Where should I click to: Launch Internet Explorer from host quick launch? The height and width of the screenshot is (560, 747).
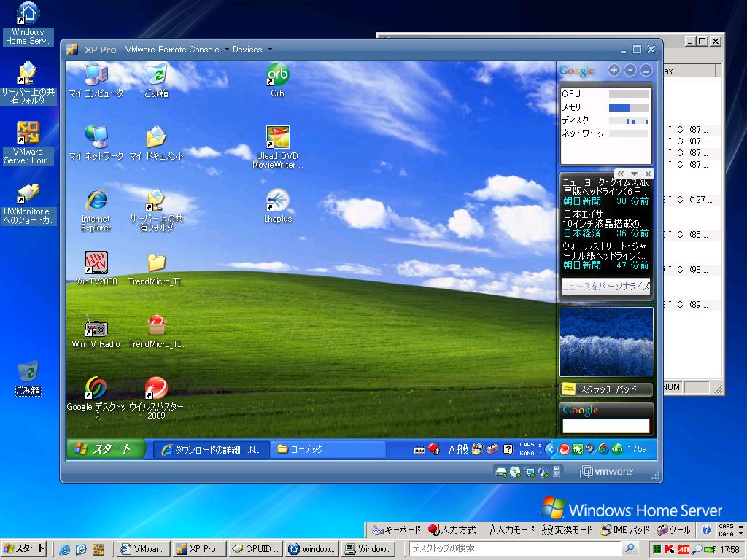click(65, 549)
